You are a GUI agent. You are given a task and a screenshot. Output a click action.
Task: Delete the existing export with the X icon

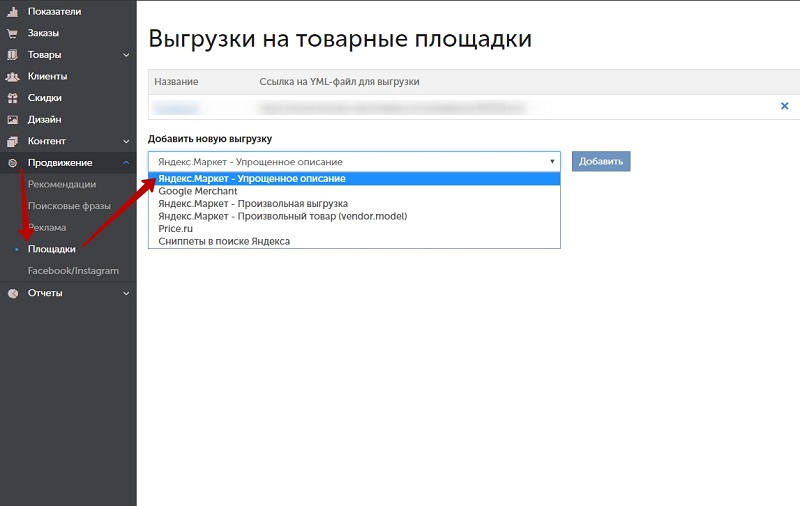point(785,106)
